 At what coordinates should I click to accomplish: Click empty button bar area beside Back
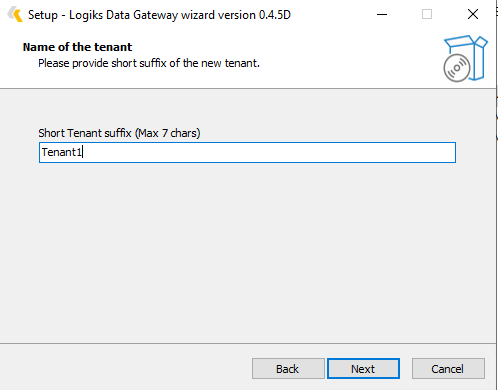coord(125,369)
